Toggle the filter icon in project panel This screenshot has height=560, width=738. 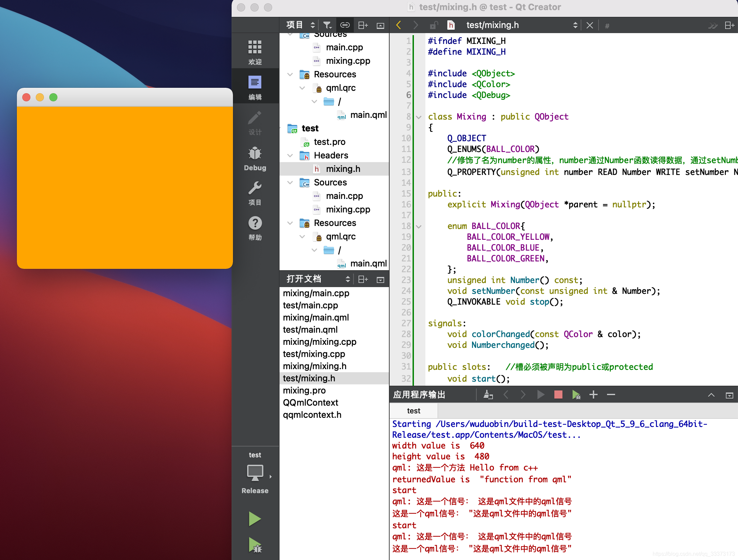[x=328, y=25]
